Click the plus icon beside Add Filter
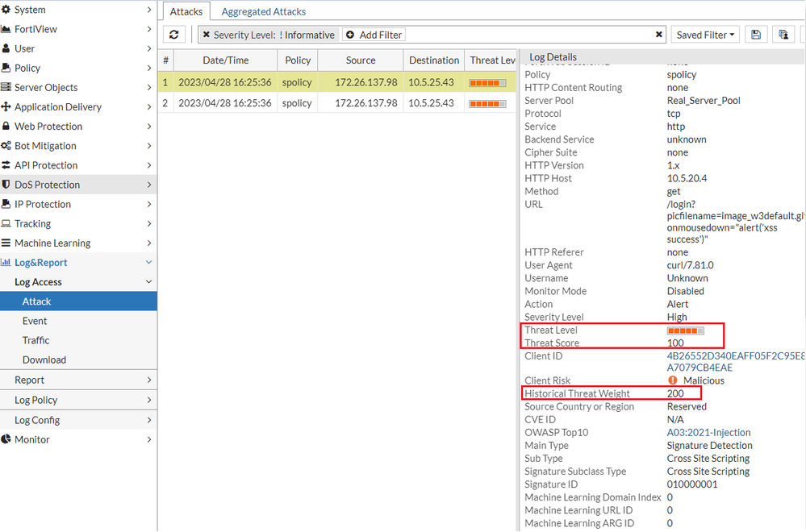This screenshot has width=806, height=532. tap(350, 35)
